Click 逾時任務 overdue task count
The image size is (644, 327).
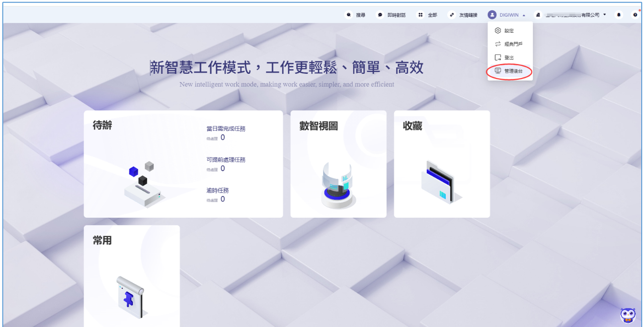click(x=222, y=199)
